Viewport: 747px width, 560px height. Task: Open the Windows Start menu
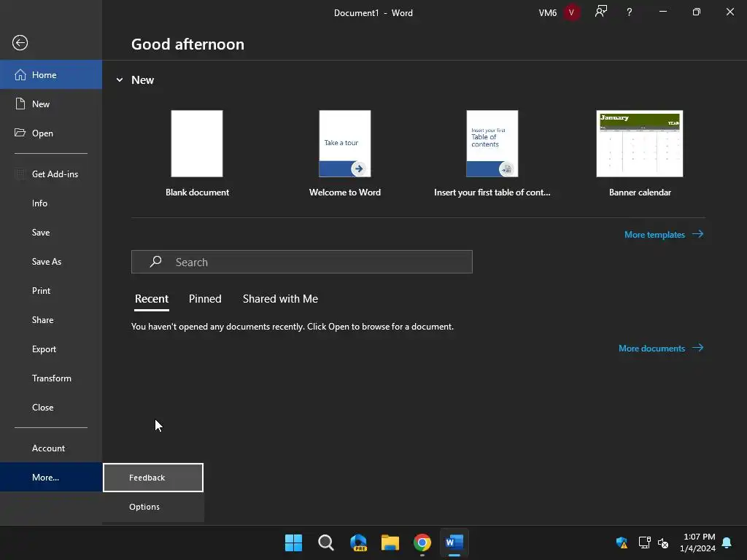pos(293,542)
